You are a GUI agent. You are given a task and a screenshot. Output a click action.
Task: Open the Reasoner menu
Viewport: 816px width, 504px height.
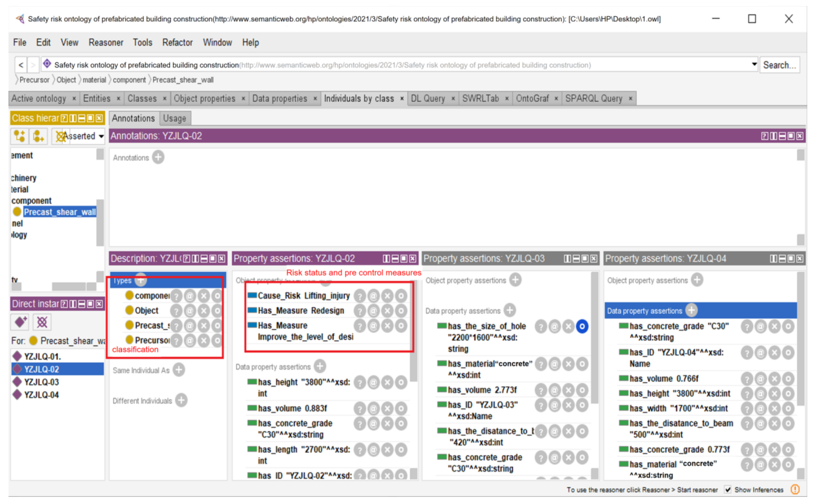(x=106, y=42)
